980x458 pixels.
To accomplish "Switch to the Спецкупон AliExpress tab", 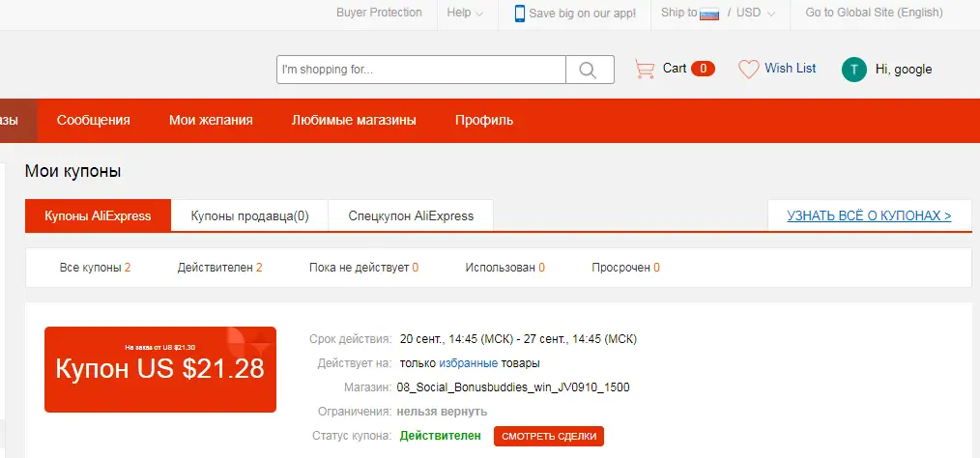I will coord(411,216).
